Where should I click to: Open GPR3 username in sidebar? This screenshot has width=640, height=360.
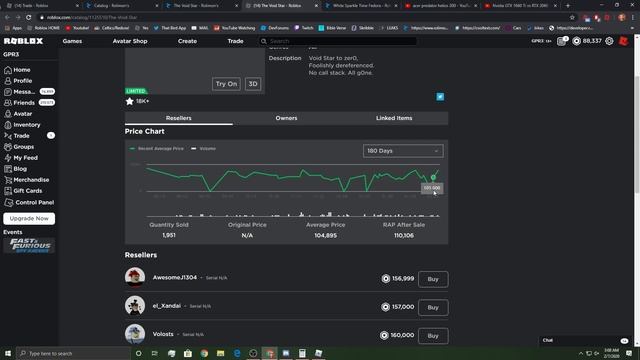[11, 55]
